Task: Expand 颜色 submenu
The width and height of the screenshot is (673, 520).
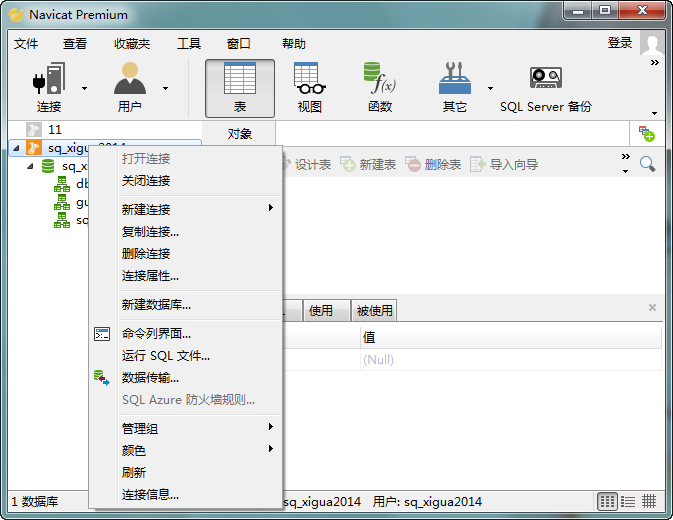Action: [x=270, y=448]
